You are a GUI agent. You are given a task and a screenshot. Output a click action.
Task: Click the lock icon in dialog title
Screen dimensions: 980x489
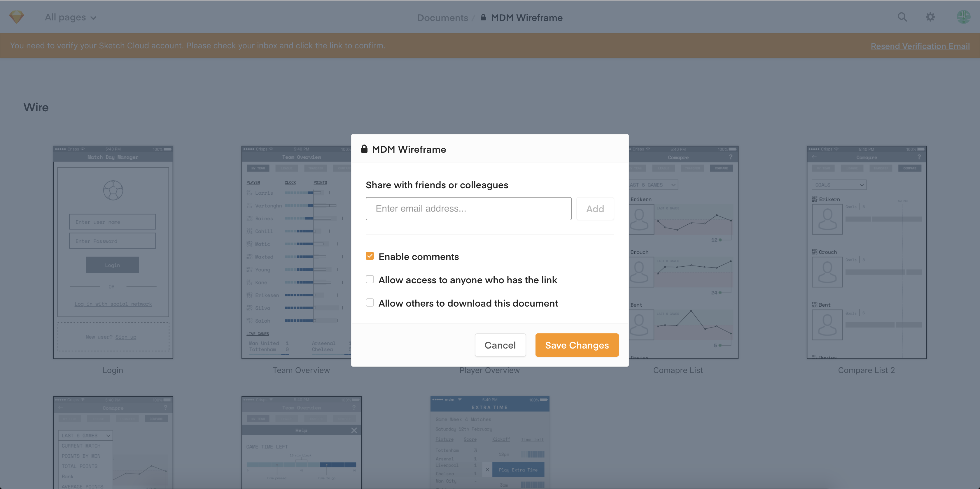[364, 149]
